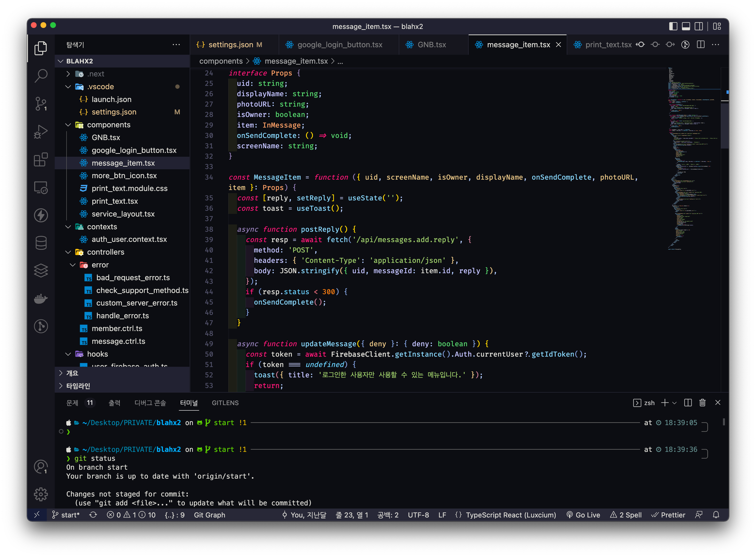The width and height of the screenshot is (756, 557).
Task: Collapse the BLAHX2 root folder
Action: pos(122,61)
